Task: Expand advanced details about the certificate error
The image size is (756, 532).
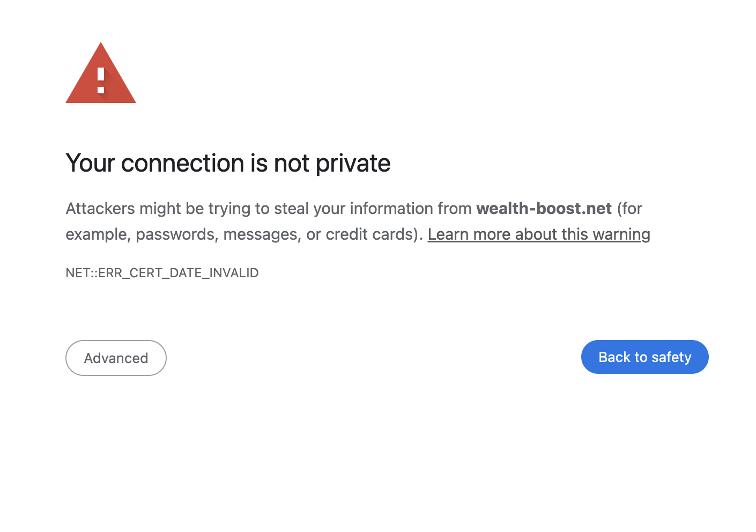Action: [116, 358]
